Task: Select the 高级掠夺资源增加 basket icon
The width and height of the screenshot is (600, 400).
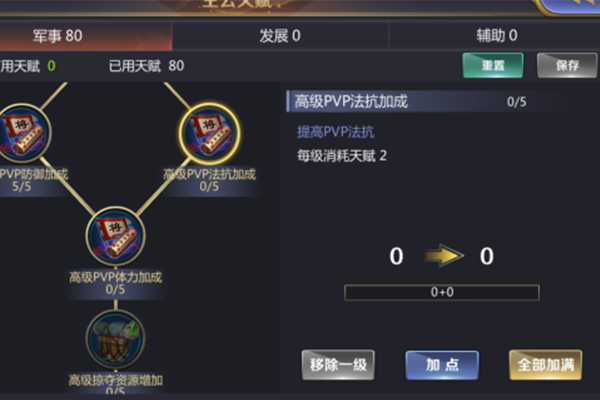Action: 116,339
